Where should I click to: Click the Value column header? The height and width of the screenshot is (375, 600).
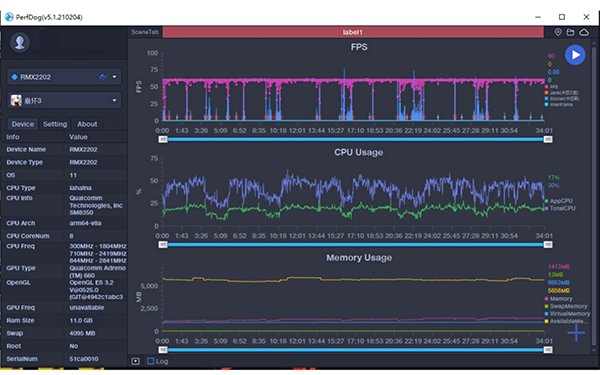tap(78, 137)
